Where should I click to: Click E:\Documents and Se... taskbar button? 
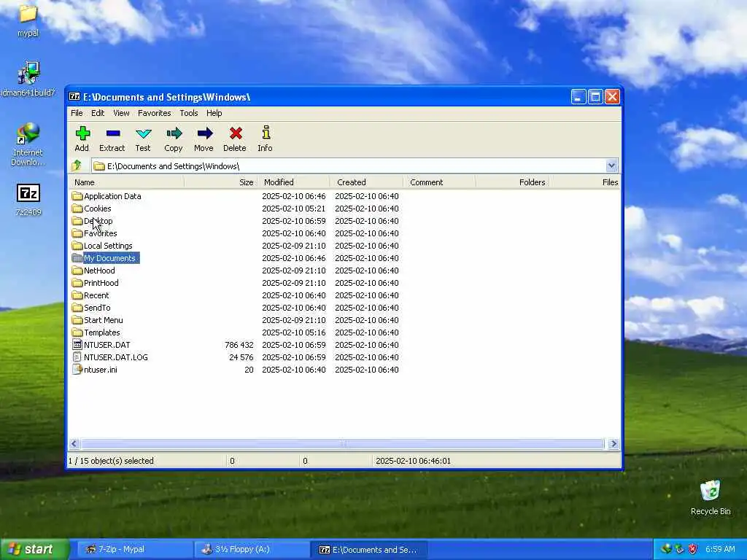[368, 549]
